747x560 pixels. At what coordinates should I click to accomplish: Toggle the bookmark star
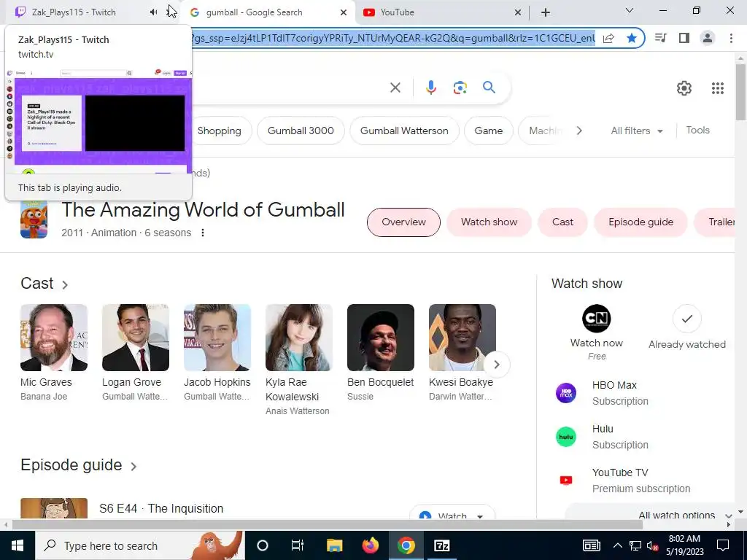point(632,38)
